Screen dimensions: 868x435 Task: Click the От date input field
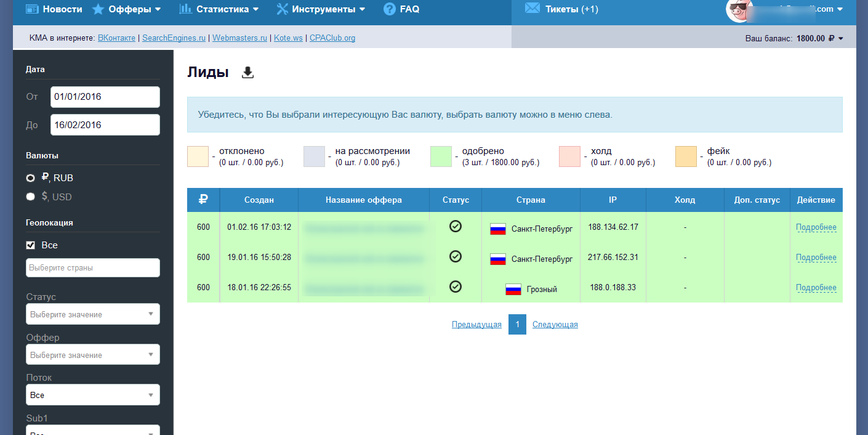coord(105,97)
